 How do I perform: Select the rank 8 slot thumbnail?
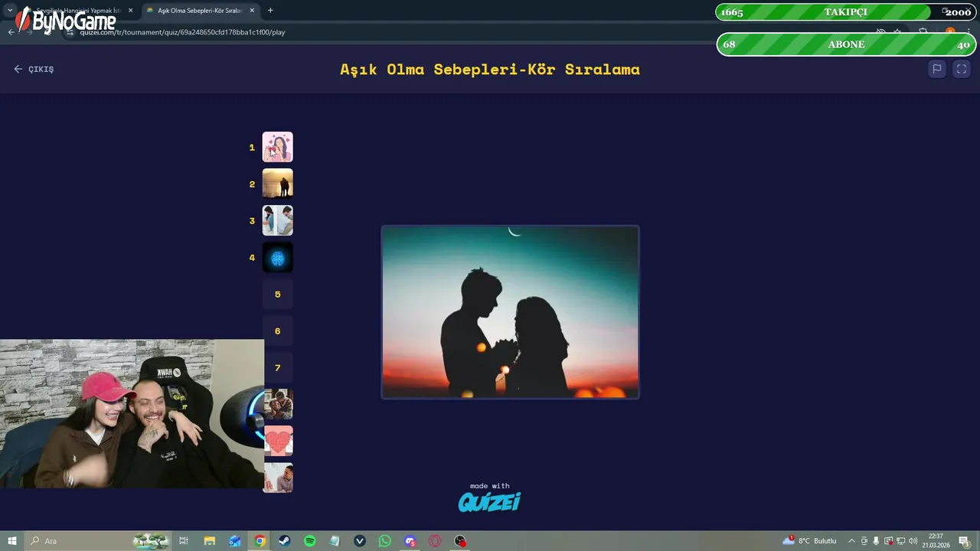click(x=278, y=404)
